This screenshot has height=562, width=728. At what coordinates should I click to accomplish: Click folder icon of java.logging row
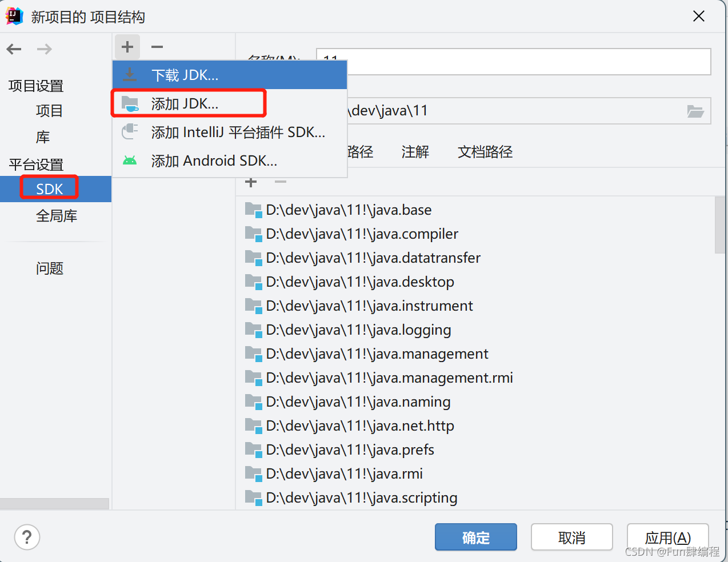tap(253, 330)
